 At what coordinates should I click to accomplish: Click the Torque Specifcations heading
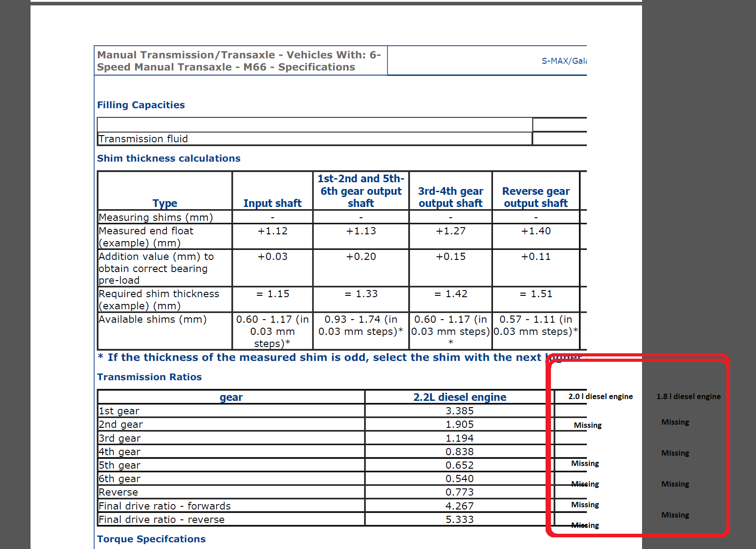pos(151,539)
